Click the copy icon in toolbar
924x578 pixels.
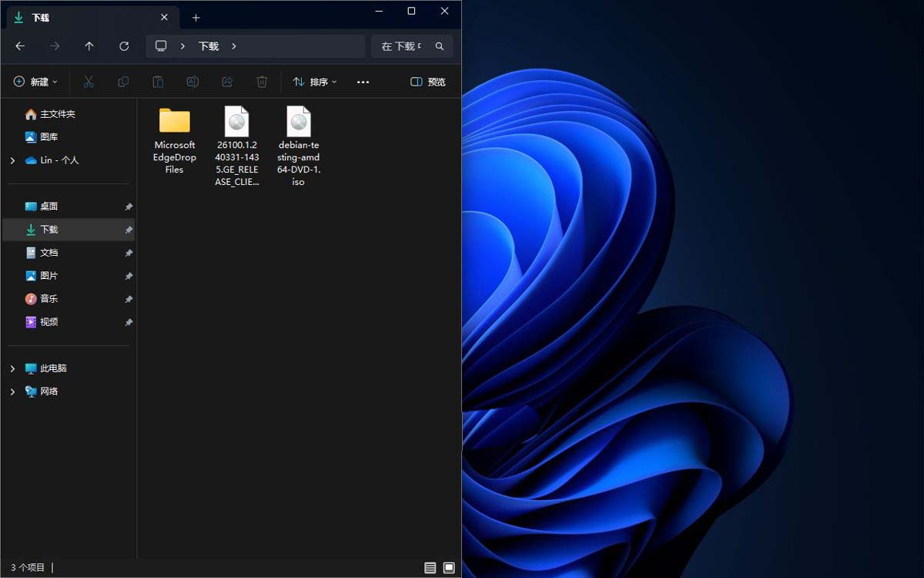[x=123, y=82]
